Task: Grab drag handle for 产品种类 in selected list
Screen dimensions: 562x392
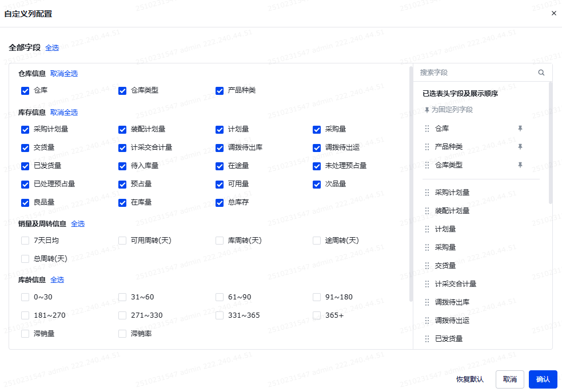Action: [x=427, y=147]
